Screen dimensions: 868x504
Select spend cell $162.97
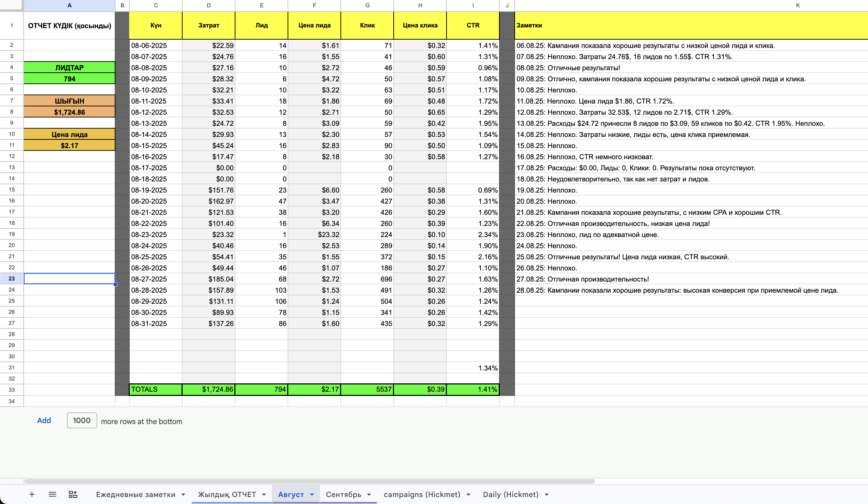(209, 201)
